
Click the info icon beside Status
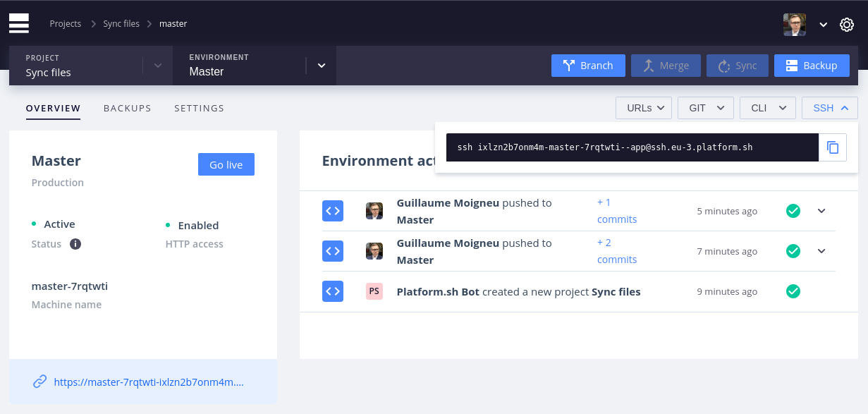[75, 244]
